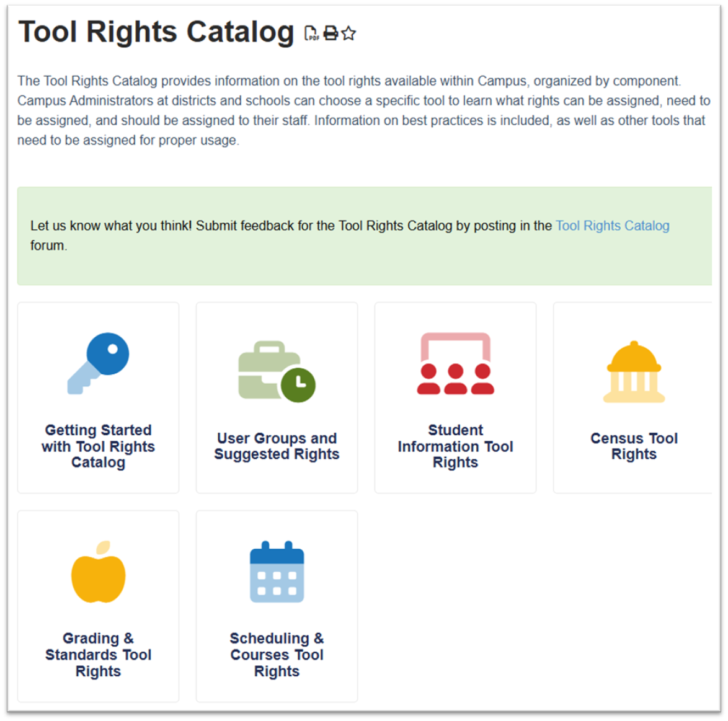Select the briefcase with clock icon
Image resolution: width=728 pixels, height=721 pixels.
[277, 371]
